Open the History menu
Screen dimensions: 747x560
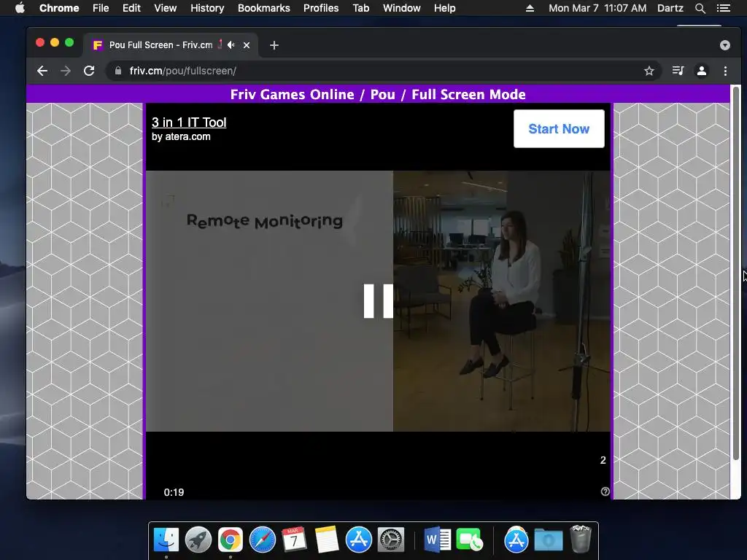207,8
